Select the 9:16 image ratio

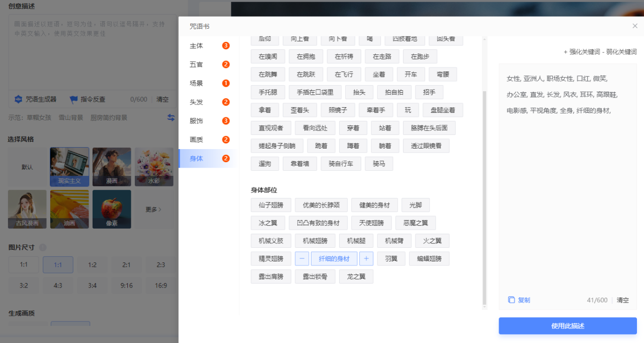click(126, 286)
